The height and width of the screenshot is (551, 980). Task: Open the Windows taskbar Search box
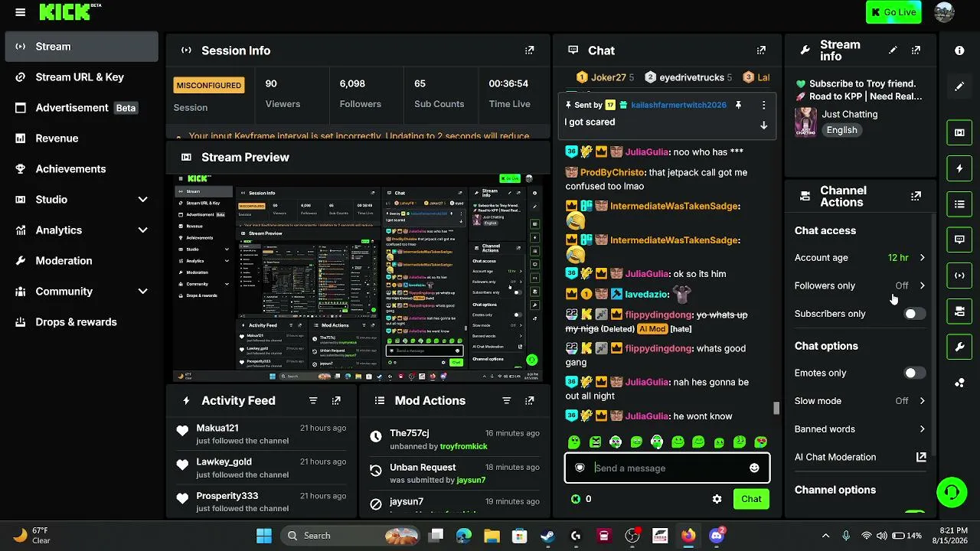pyautogui.click(x=351, y=536)
